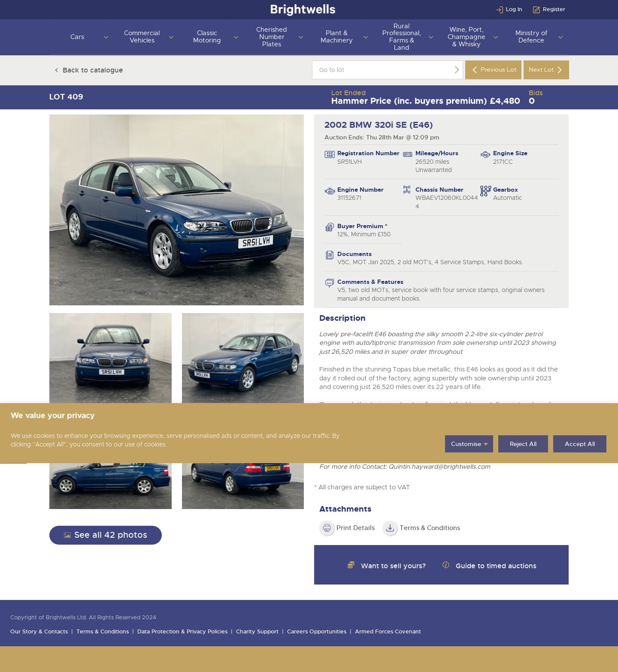Expand the Commercial Vehicles chevron
The image size is (618, 672).
click(x=171, y=37)
